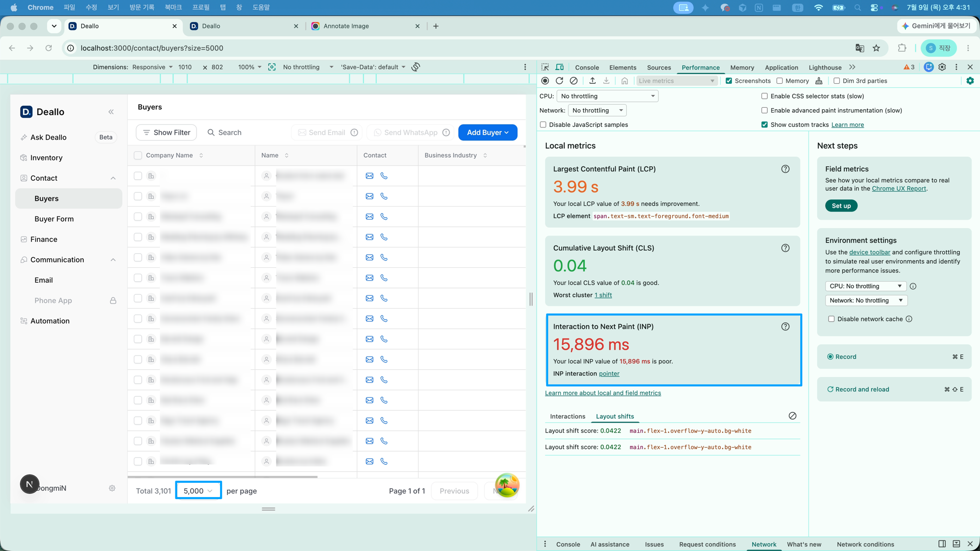This screenshot has width=980, height=551.
Task: Open DevTools settings gear icon
Action: (x=942, y=67)
